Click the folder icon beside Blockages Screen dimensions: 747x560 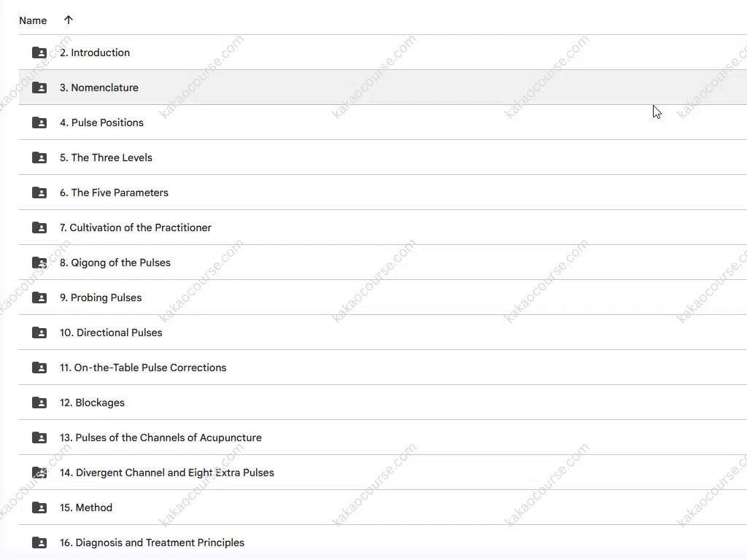(x=39, y=402)
